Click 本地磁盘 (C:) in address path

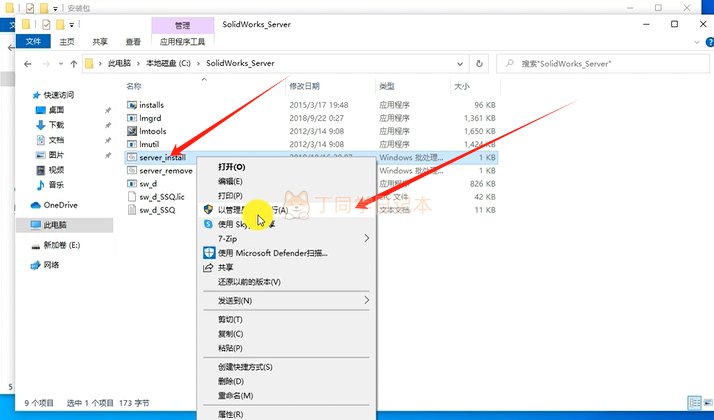click(x=168, y=63)
